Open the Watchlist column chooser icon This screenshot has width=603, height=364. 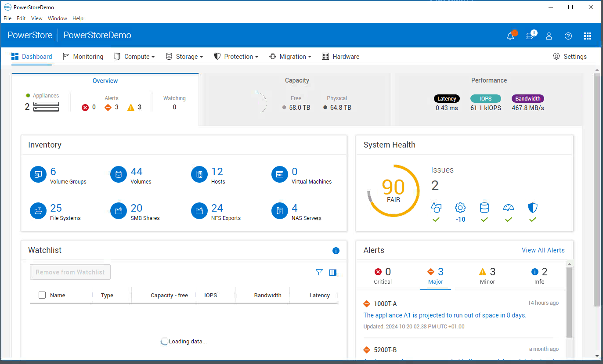point(333,272)
